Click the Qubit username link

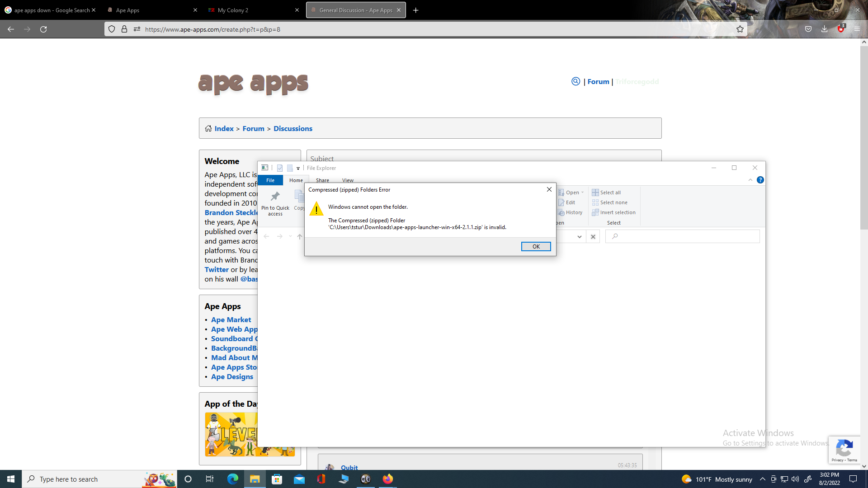click(x=349, y=468)
